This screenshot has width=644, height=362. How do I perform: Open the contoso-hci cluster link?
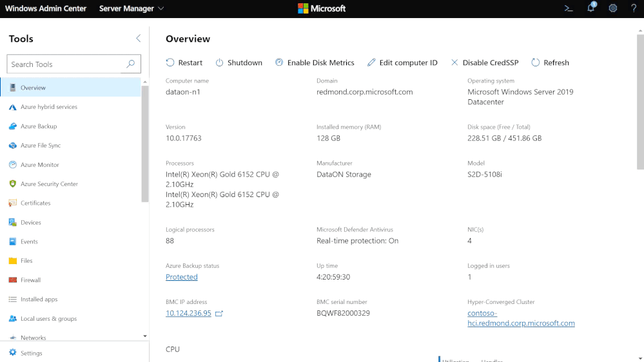coord(522,318)
